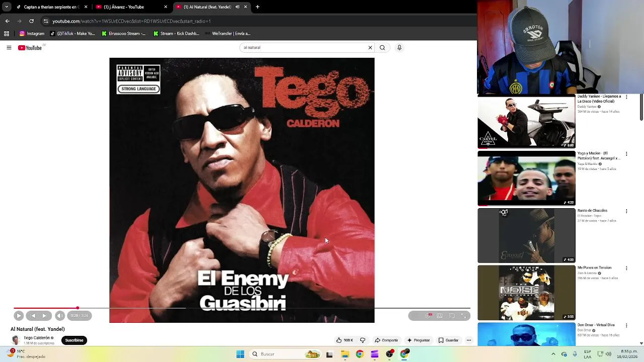Like the video with the thumbs-up 908 K button

point(345,340)
